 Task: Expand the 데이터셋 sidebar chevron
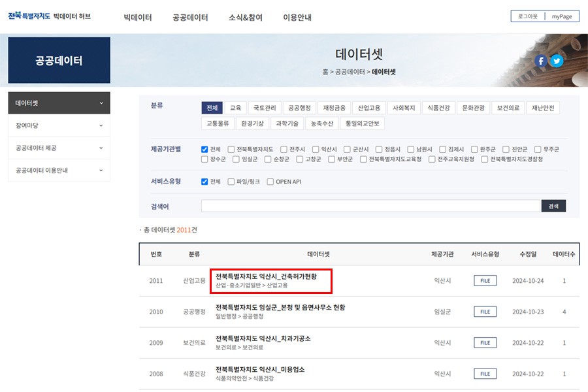(x=101, y=103)
